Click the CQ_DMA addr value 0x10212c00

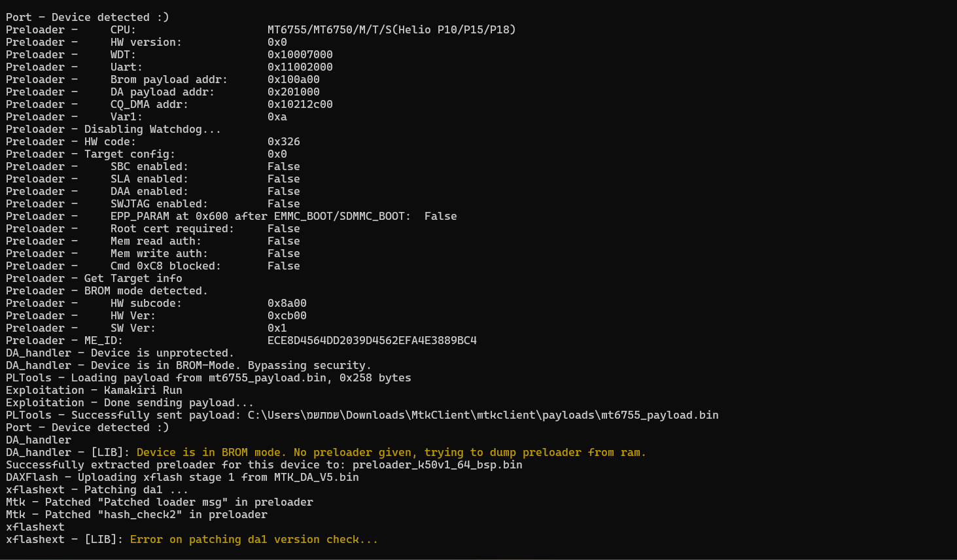point(300,104)
